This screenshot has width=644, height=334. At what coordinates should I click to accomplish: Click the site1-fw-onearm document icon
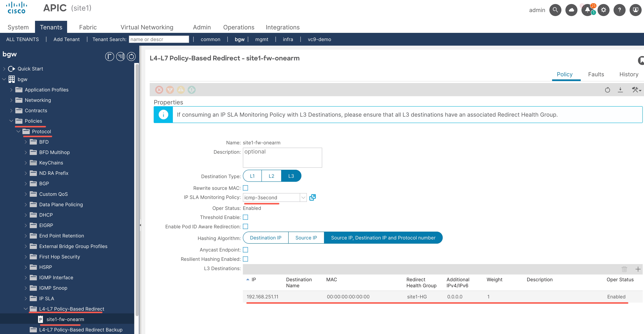point(40,319)
